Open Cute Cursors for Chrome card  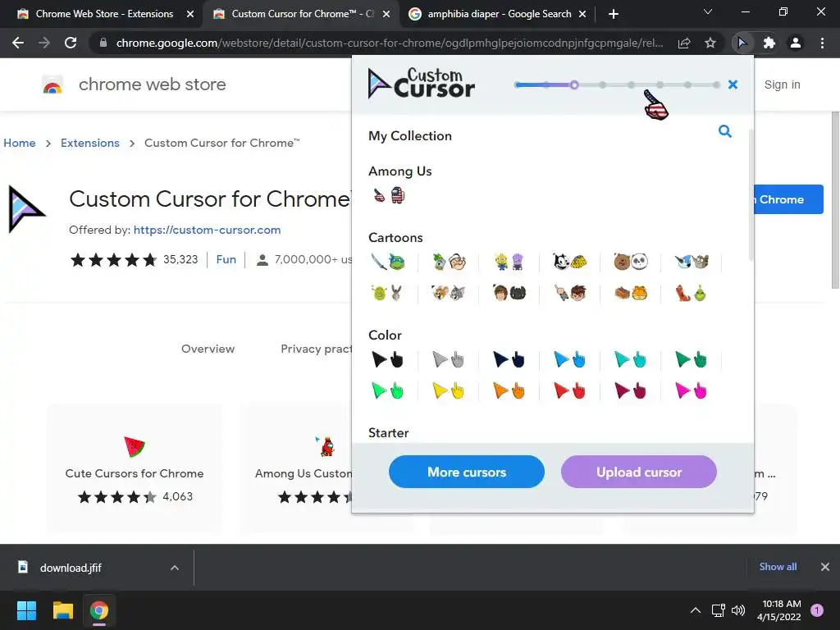[135, 470]
